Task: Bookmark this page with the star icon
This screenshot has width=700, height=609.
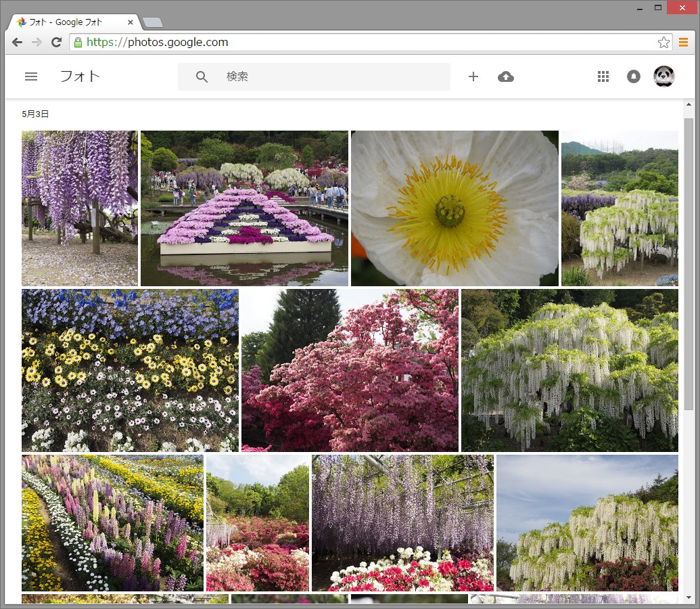Action: (x=663, y=43)
